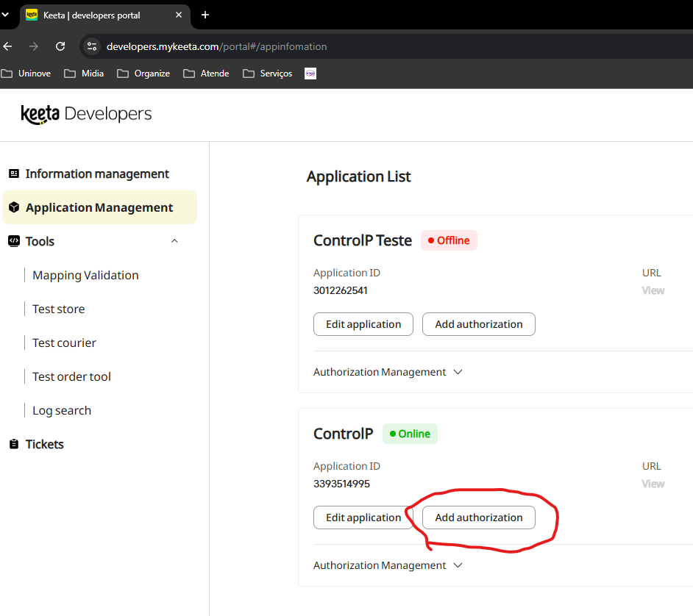Image resolution: width=693 pixels, height=616 pixels.
Task: Open Log search
Action: point(62,411)
